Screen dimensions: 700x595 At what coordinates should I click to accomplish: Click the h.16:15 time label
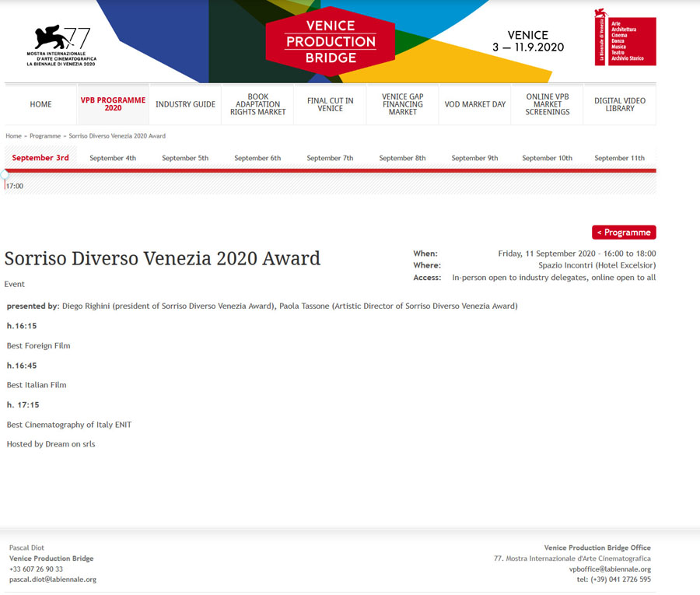[22, 326]
